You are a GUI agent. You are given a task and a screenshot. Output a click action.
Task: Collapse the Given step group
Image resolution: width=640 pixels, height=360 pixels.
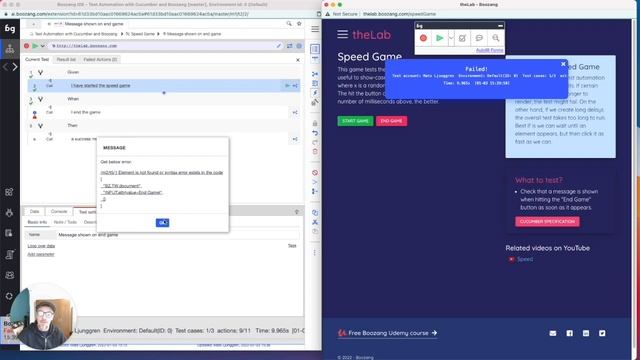pos(40,72)
